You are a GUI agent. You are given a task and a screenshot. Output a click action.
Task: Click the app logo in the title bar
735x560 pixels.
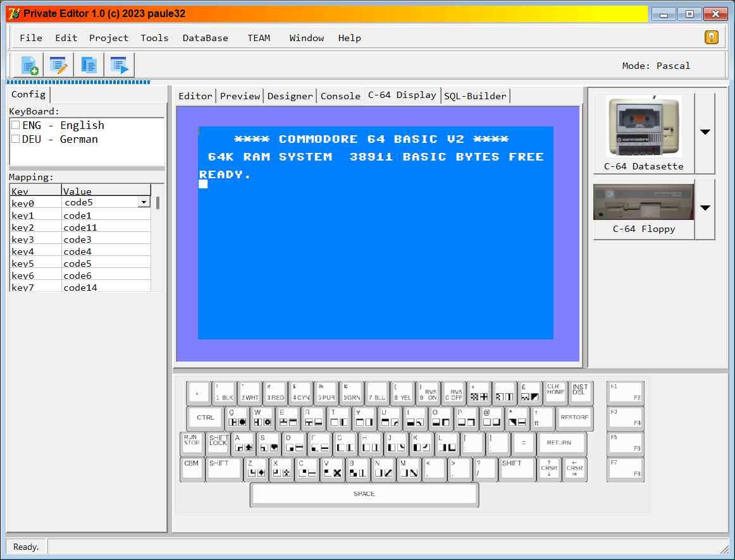click(x=15, y=13)
